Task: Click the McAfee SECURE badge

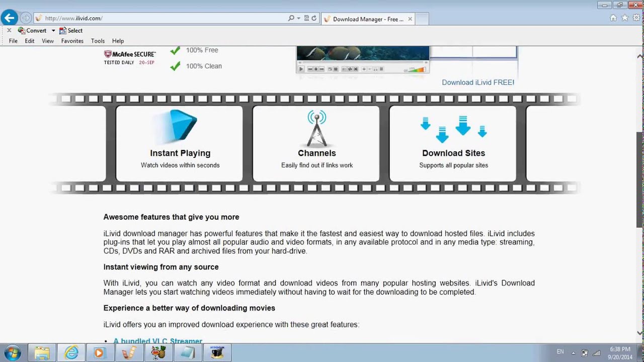Action: (x=130, y=57)
